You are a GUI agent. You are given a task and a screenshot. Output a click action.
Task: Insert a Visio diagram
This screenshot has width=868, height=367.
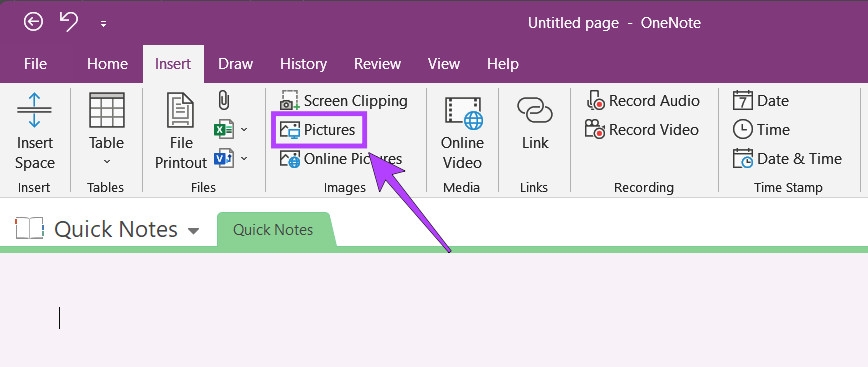pyautogui.click(x=224, y=159)
